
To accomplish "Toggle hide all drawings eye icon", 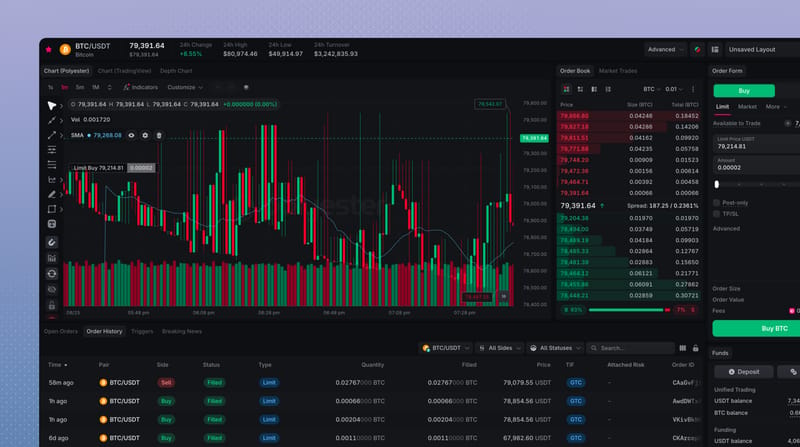I will (52, 290).
